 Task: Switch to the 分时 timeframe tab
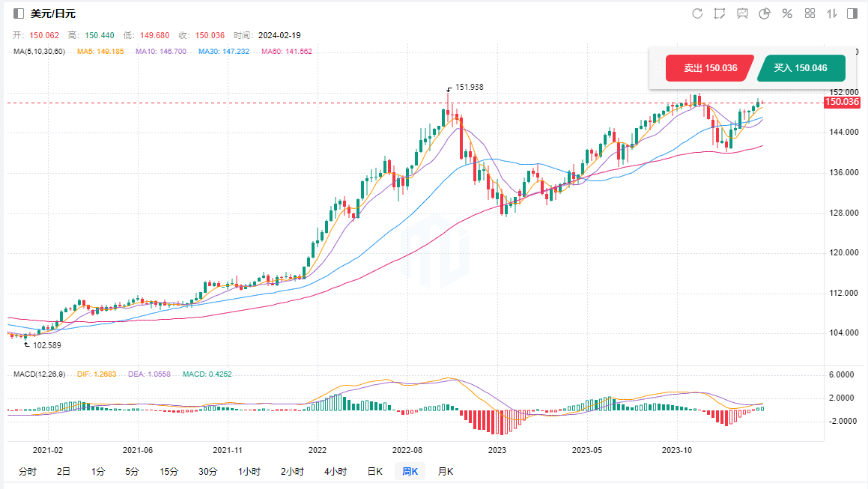27,472
